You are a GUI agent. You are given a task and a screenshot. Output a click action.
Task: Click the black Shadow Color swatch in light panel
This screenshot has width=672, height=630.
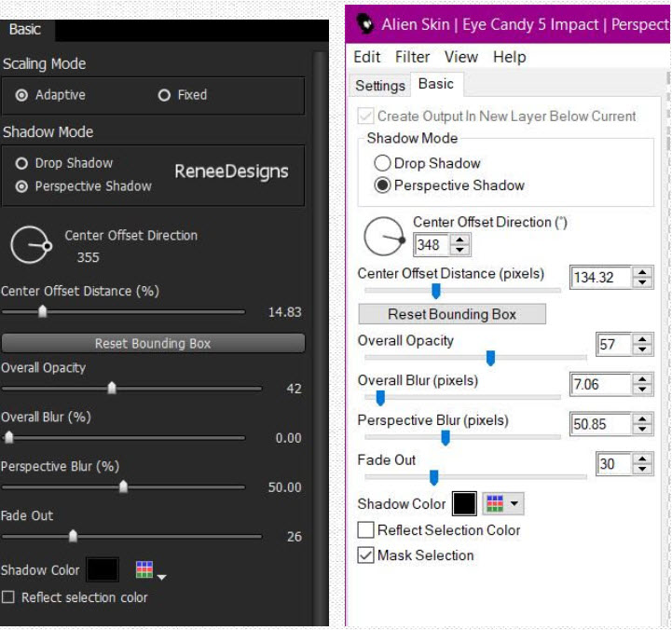pyautogui.click(x=464, y=503)
